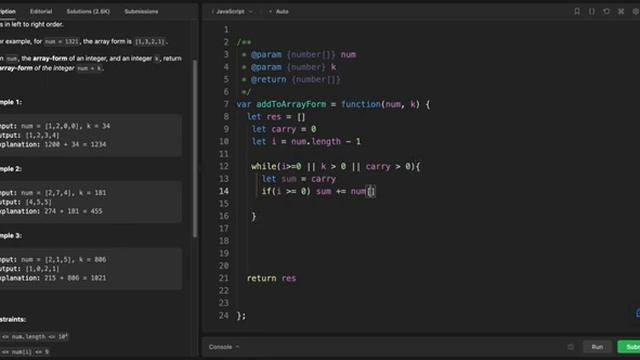Click the addToArrayForm function declaration

pyautogui.click(x=333, y=104)
